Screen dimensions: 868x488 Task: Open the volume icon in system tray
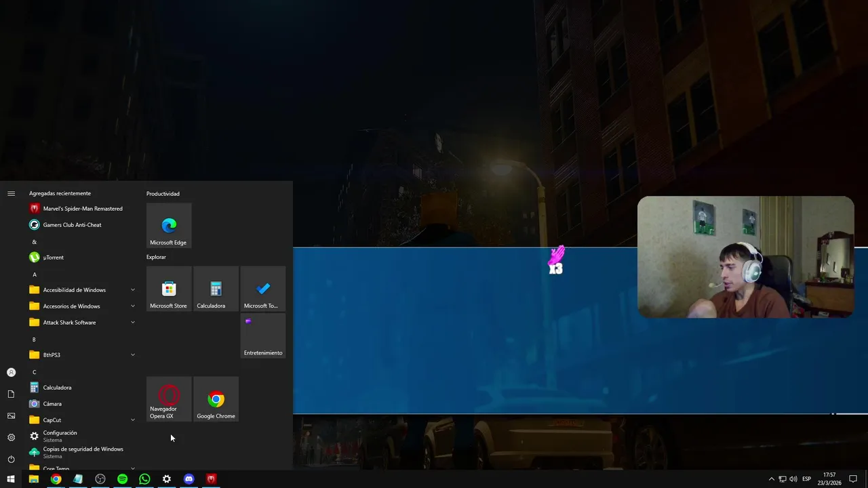pyautogui.click(x=793, y=479)
